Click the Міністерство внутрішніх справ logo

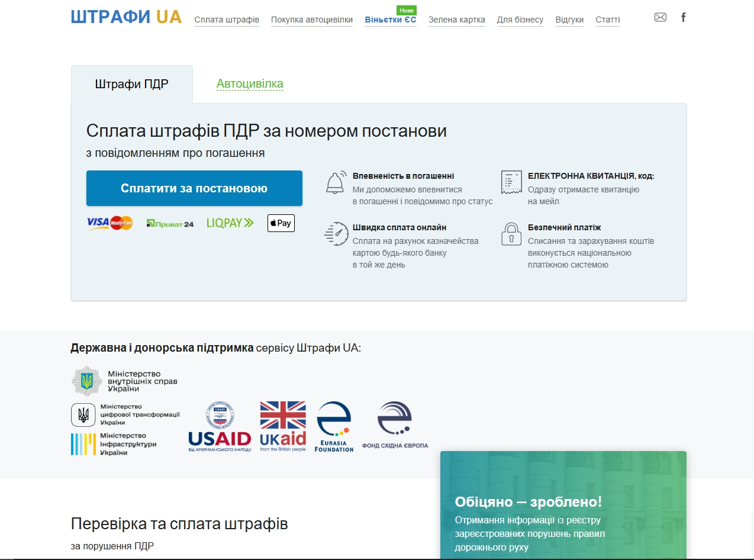(x=124, y=381)
